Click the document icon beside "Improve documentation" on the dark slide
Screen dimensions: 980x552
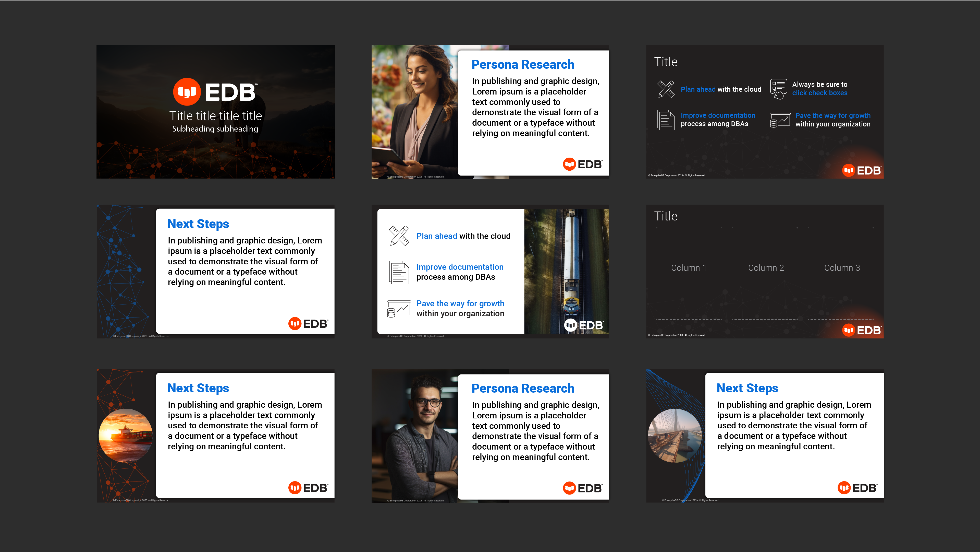click(666, 120)
